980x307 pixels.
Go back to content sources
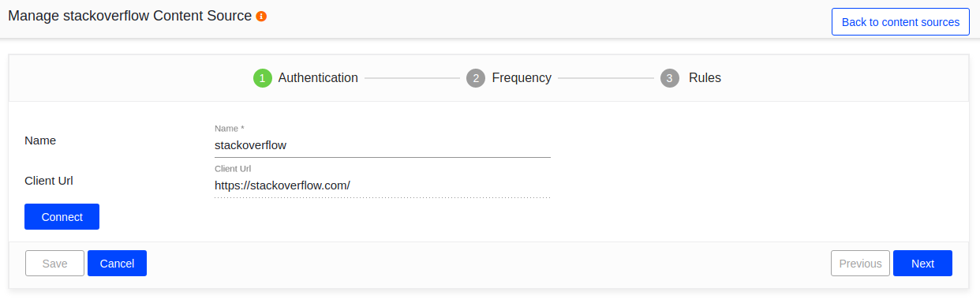900,22
